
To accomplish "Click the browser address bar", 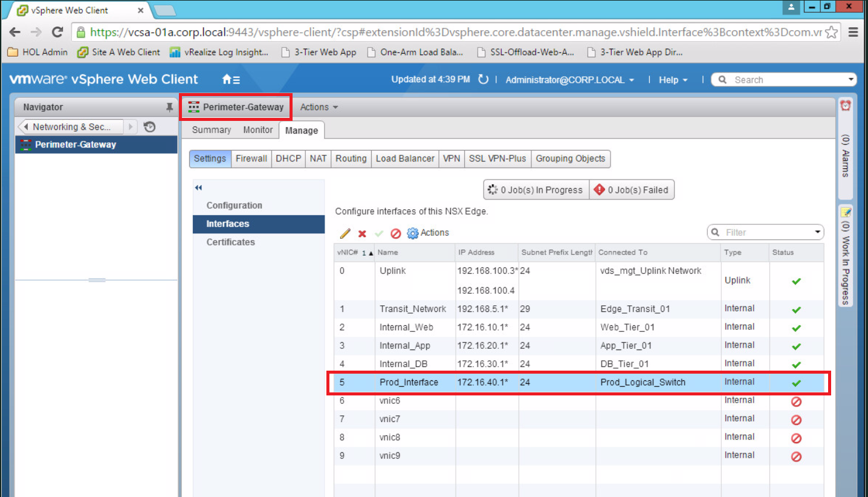I will (456, 32).
